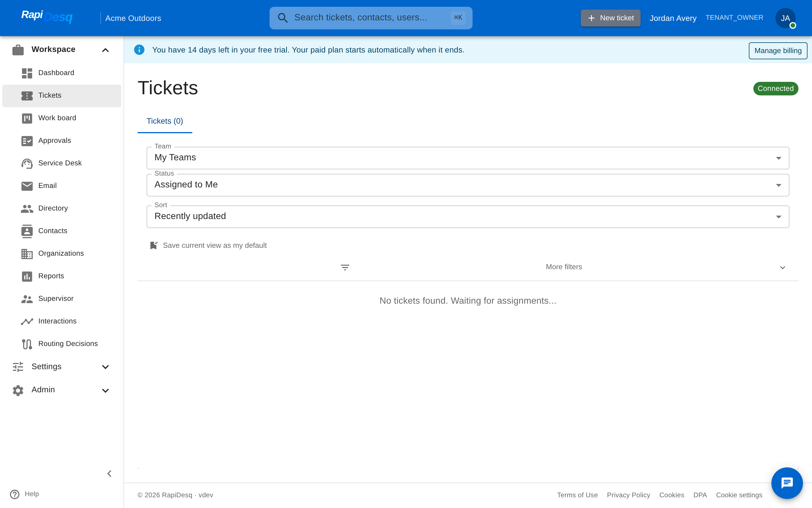Screen dimensions: 812x508
Task: Open the Sort dropdown
Action: [468, 217]
